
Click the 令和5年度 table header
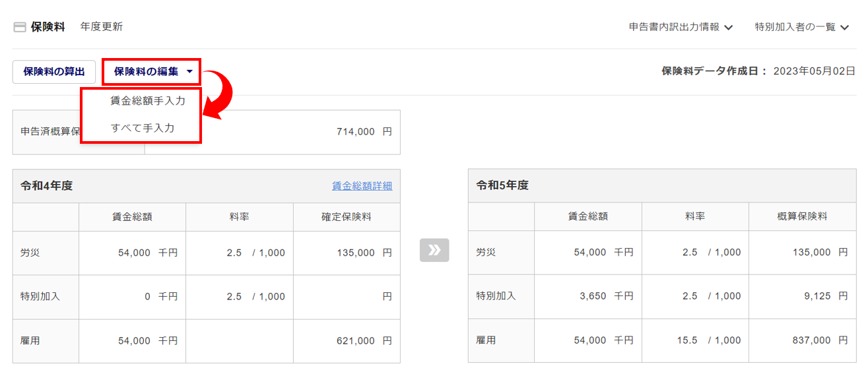[x=503, y=186]
